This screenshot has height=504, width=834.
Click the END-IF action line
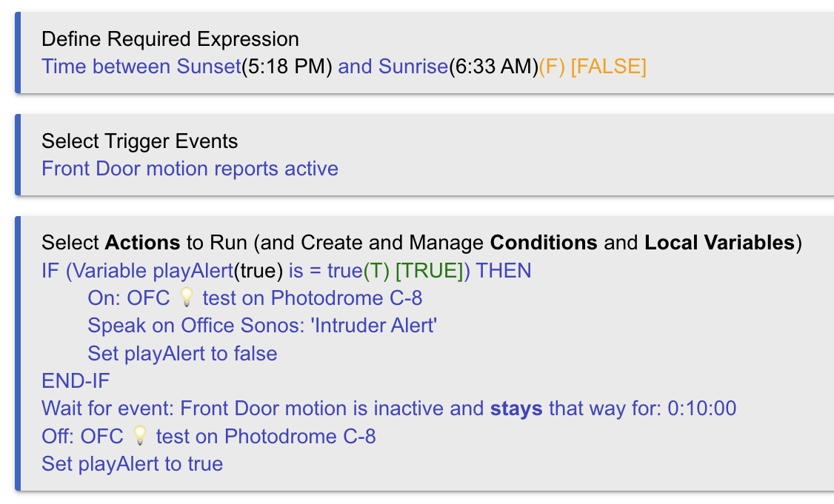76,381
